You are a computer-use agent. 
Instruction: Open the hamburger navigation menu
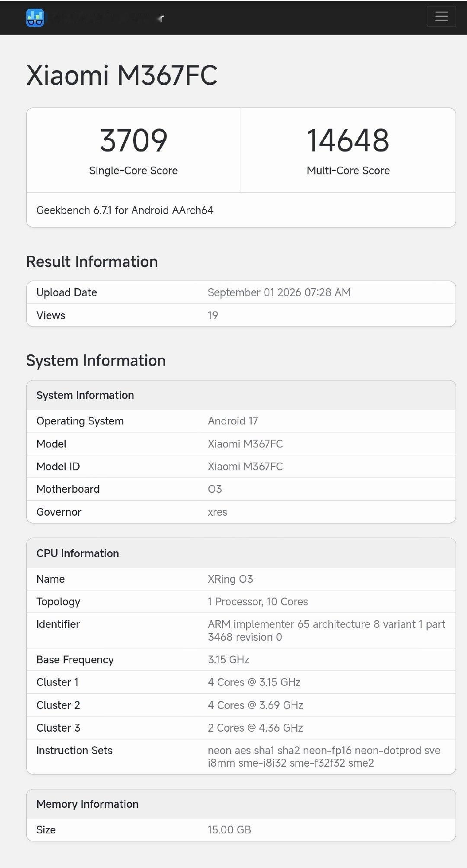[x=441, y=16]
